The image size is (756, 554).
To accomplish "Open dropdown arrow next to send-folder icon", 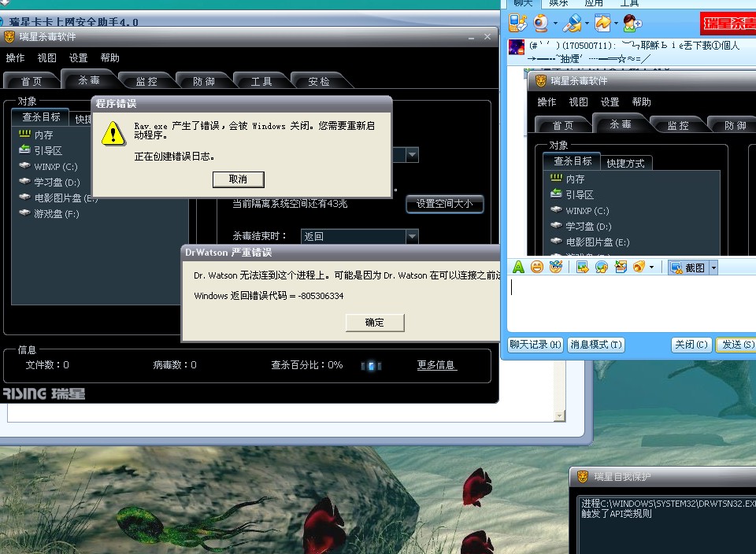I will (616, 24).
